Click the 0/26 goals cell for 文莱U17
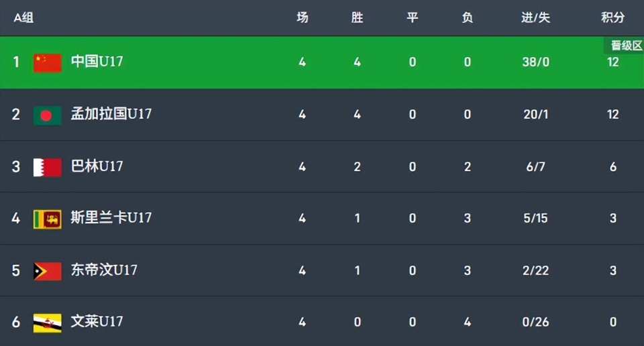The image size is (644, 346). [535, 323]
